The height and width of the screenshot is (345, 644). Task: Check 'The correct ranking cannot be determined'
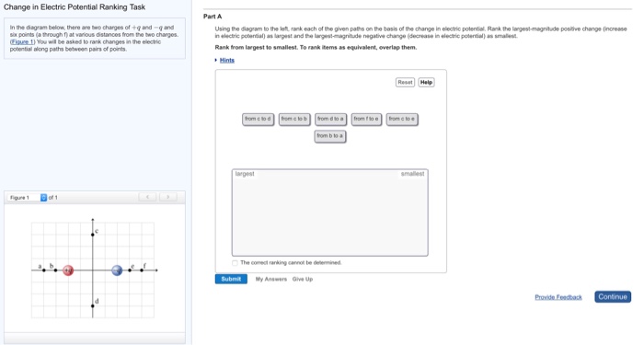(x=235, y=263)
